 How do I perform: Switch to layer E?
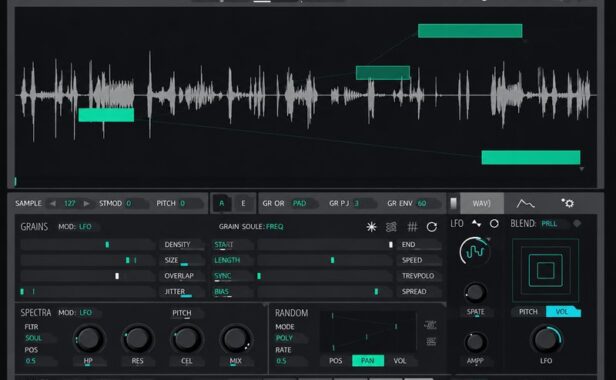point(243,203)
